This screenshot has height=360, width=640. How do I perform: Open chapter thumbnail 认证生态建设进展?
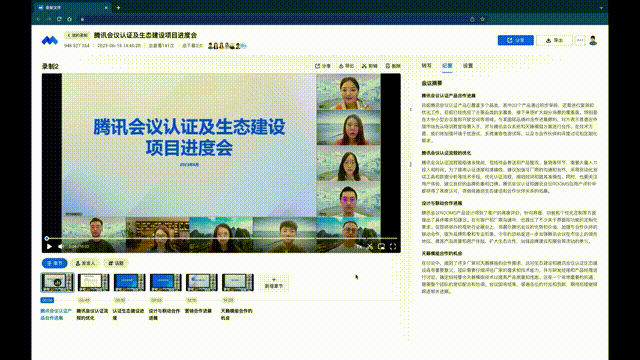[x=129, y=282]
